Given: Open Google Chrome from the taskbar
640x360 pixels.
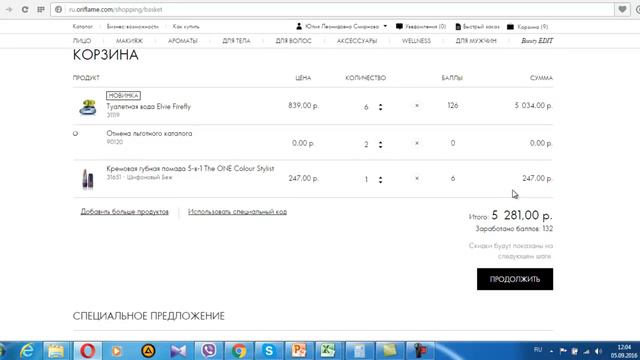Looking at the screenshot, I should (239, 351).
